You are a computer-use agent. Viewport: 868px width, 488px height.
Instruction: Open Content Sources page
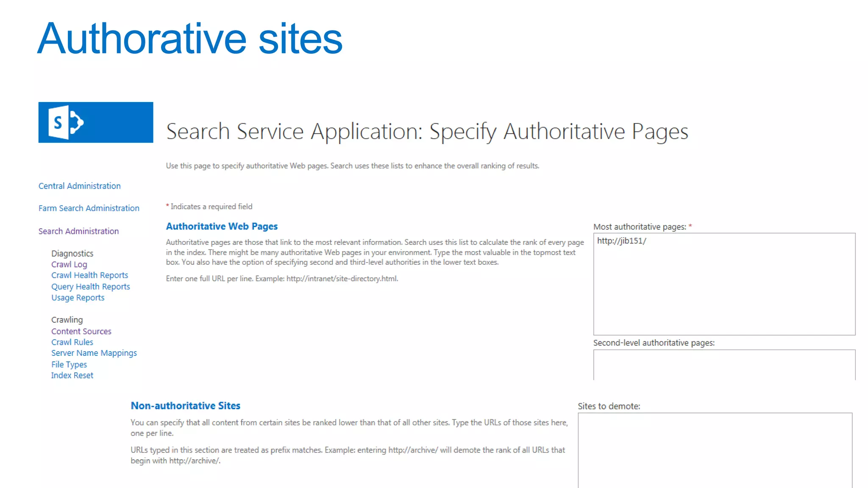[x=81, y=331]
